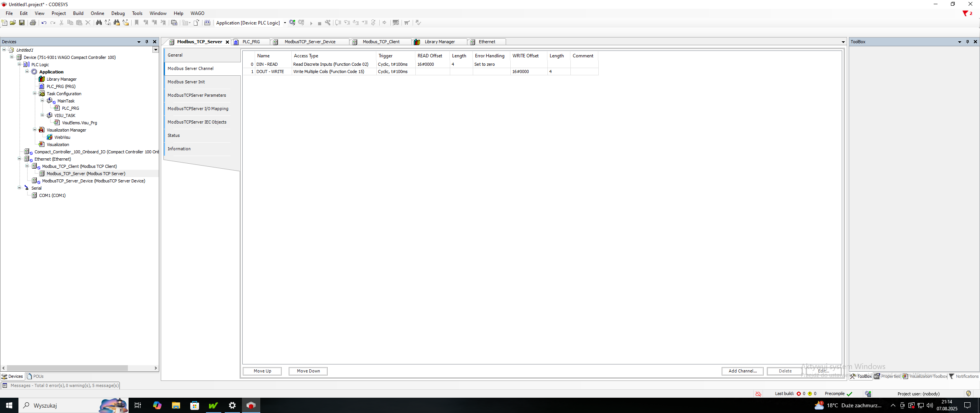Open the Online menu
The width and height of the screenshot is (980, 413).
97,13
